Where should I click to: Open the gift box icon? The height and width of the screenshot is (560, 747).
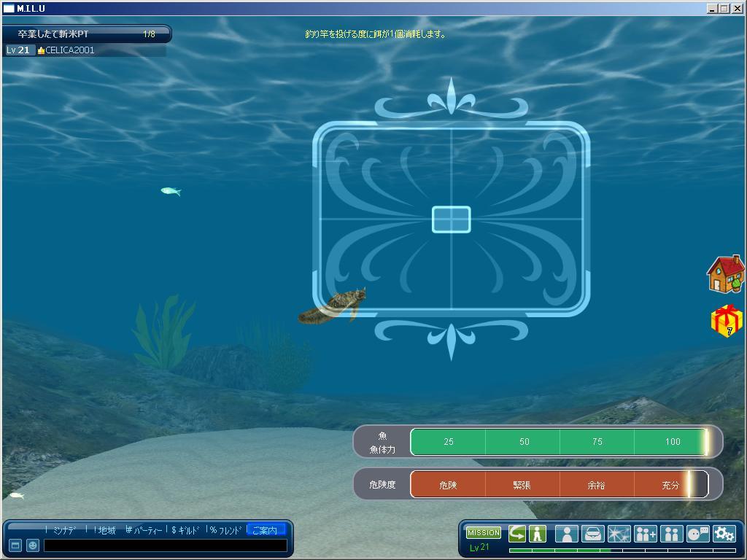pos(726,321)
